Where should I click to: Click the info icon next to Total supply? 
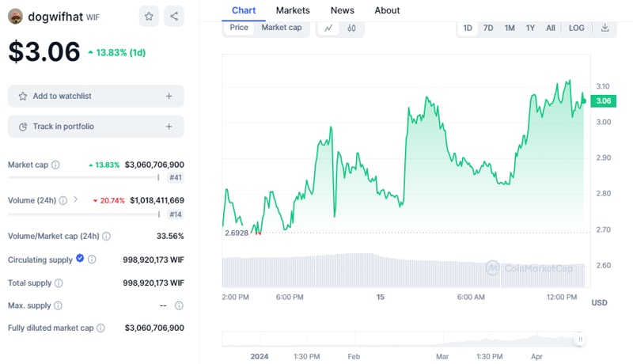[59, 282]
